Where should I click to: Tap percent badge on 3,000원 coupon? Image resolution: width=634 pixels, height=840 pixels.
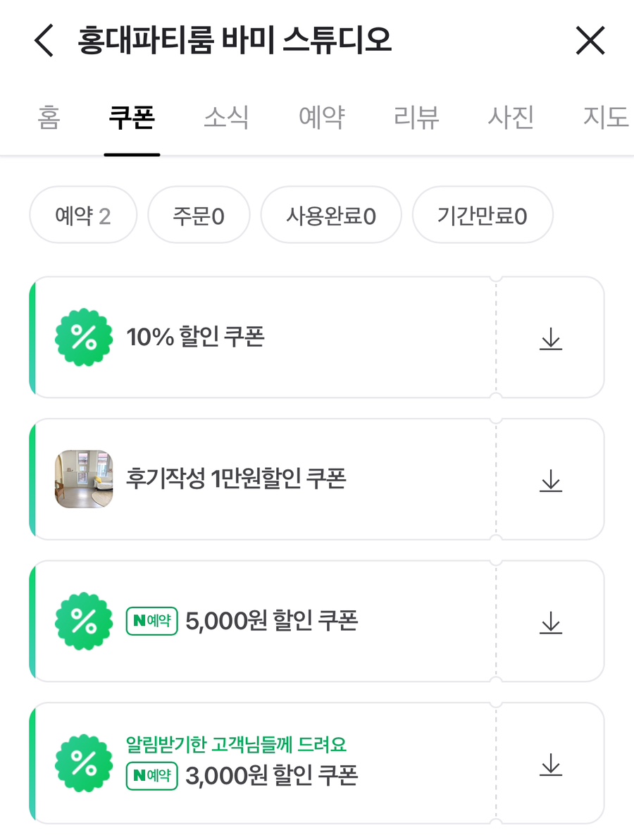[84, 763]
